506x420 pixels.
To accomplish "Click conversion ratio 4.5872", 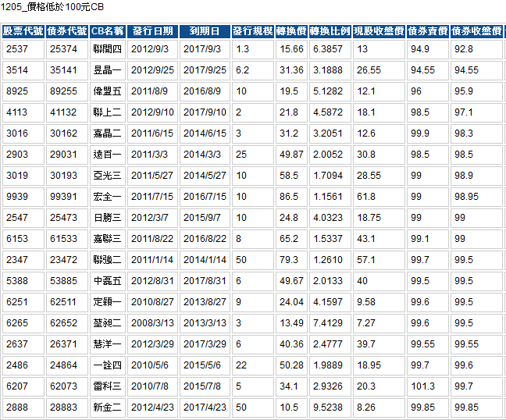I will pos(330,112).
